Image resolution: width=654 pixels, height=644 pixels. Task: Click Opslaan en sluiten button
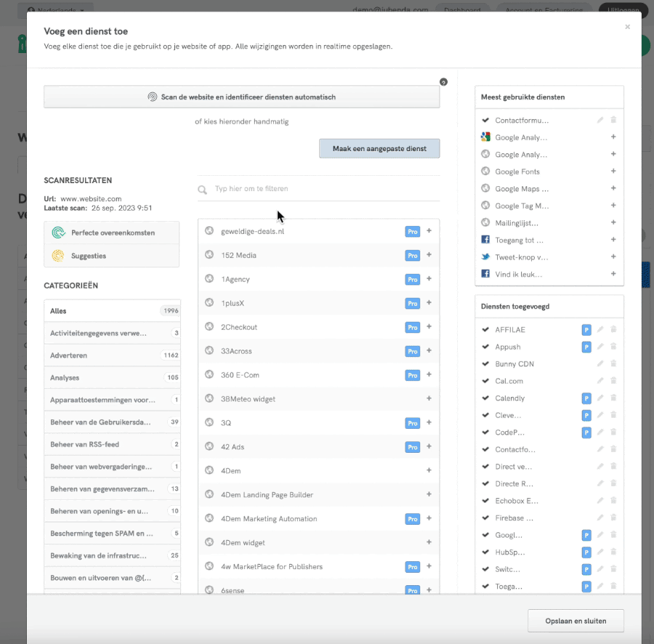(x=575, y=621)
